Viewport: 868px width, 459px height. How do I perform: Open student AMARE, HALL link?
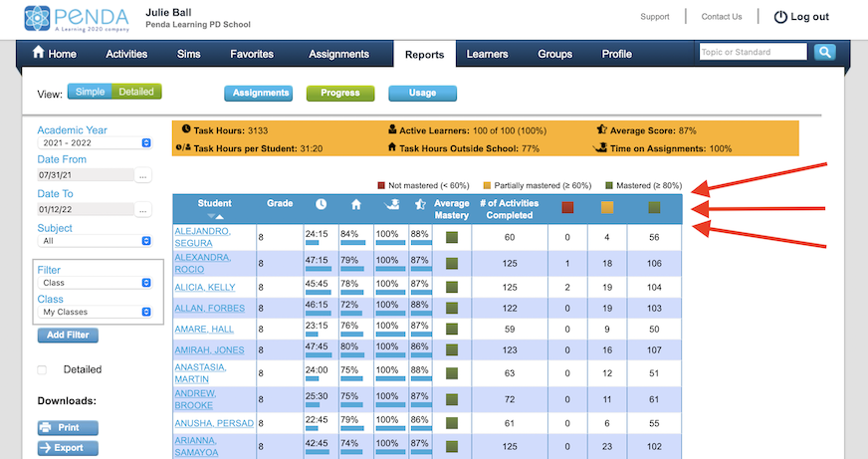204,329
